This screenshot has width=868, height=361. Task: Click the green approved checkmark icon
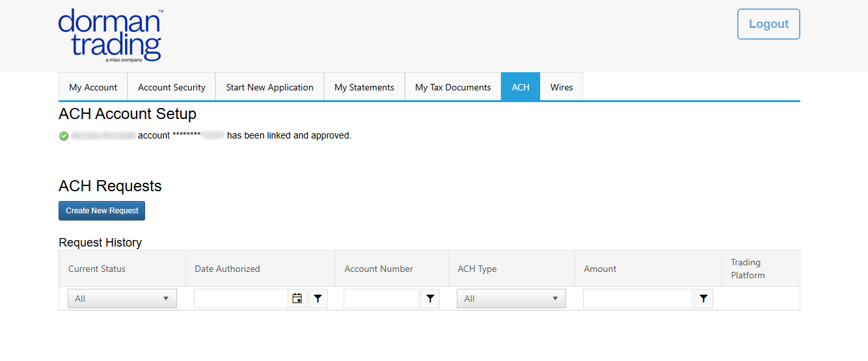pos(64,136)
